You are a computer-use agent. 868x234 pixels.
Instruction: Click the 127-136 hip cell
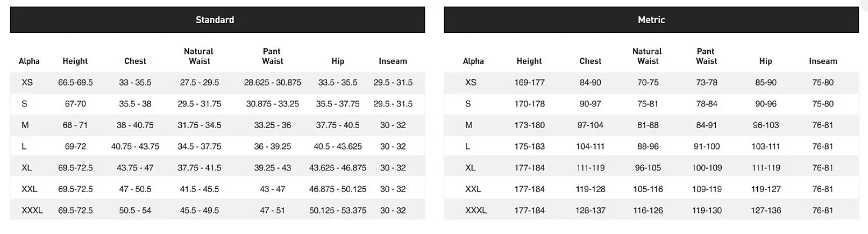(x=766, y=210)
